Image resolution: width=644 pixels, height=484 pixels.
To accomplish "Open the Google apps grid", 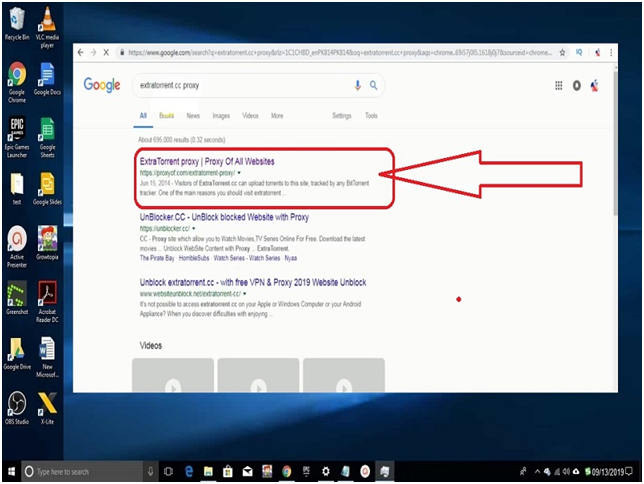I will coord(559,85).
